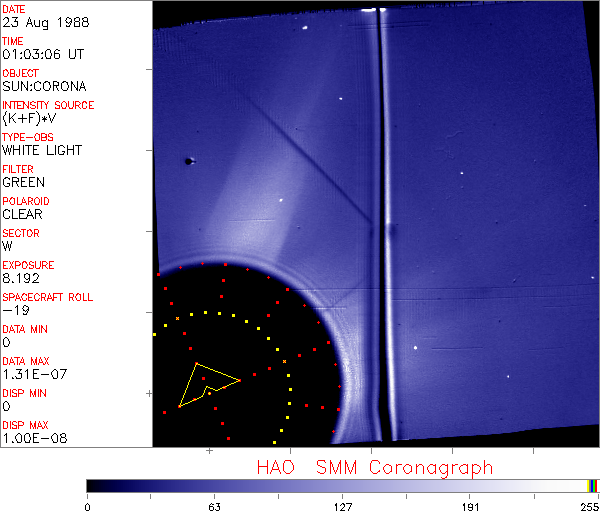The width and height of the screenshot is (600, 512).
Task: Click the colorbar tick label 63
Action: click(214, 505)
